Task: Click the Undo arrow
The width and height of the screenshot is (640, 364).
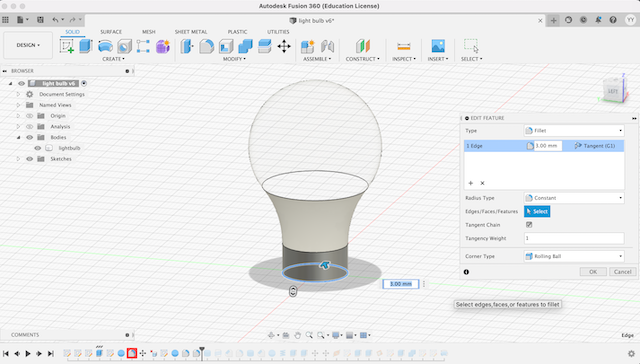Action: tap(55, 20)
